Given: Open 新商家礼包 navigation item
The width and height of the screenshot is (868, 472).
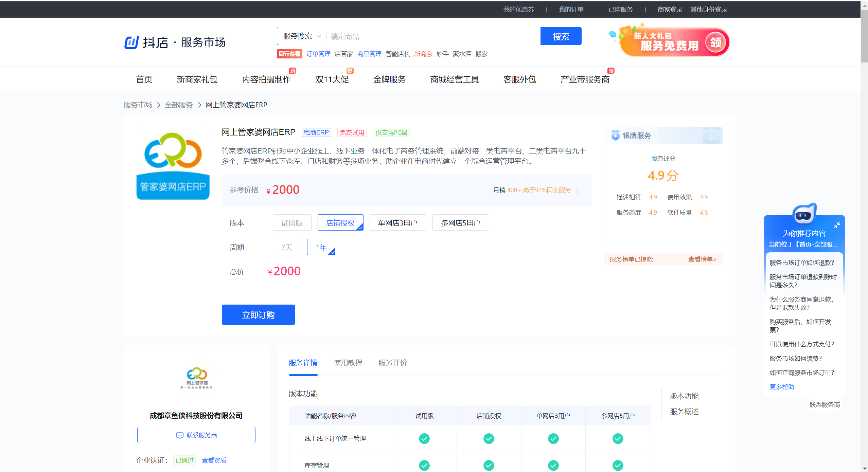Looking at the screenshot, I should tap(197, 79).
